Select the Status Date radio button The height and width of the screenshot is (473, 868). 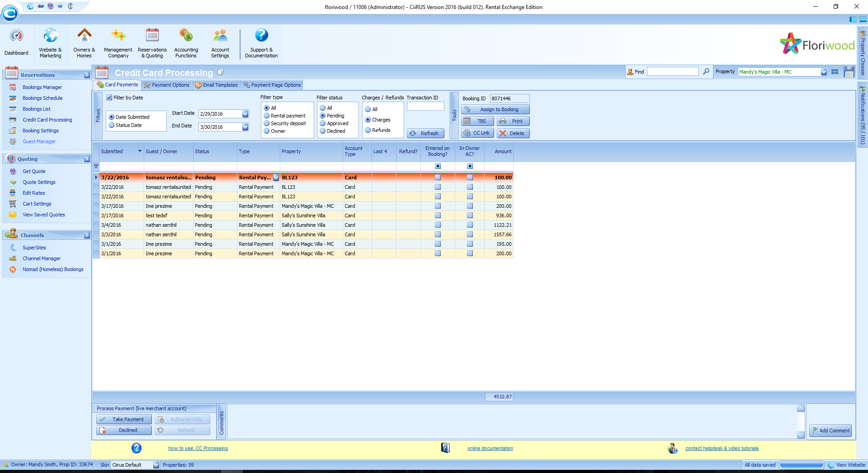pos(112,125)
